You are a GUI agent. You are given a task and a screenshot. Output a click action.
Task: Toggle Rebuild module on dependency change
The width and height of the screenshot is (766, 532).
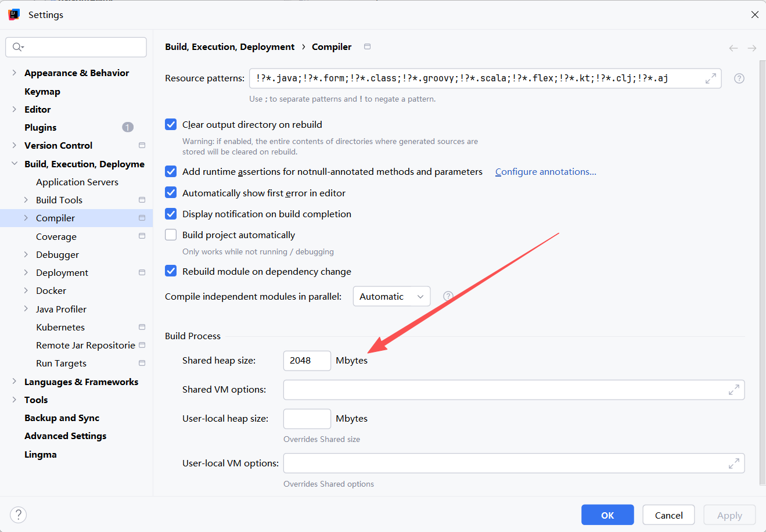[171, 271]
